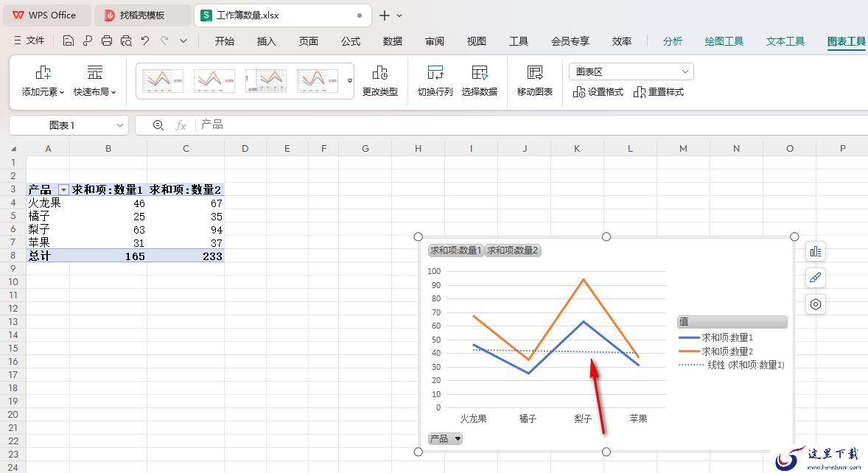Redo the last action

[164, 41]
